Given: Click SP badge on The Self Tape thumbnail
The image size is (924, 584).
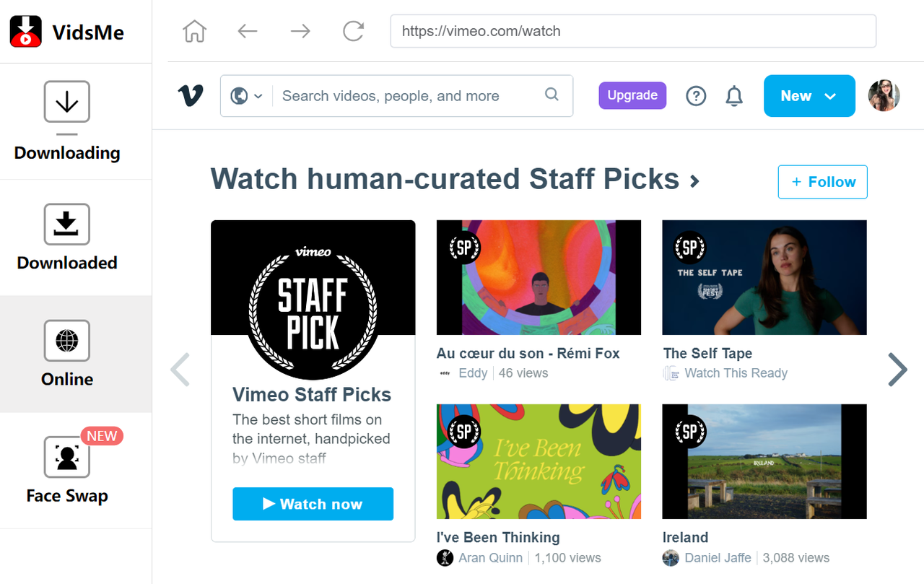Looking at the screenshot, I should tap(689, 248).
